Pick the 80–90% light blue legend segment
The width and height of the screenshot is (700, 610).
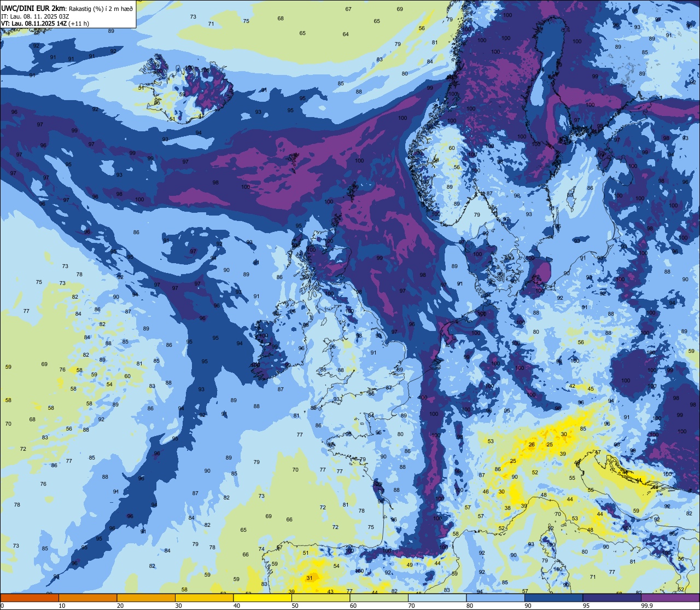pos(495,597)
